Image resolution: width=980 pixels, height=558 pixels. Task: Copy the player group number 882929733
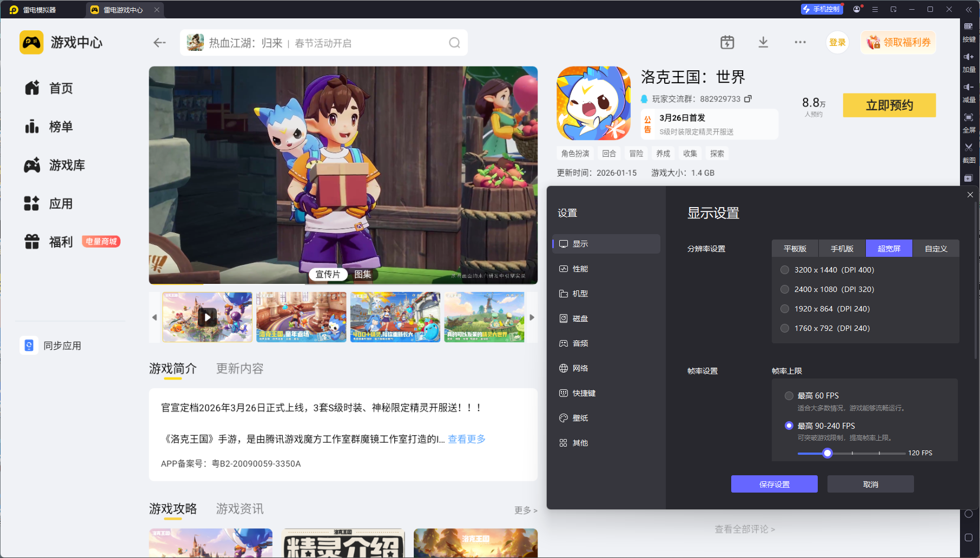748,99
